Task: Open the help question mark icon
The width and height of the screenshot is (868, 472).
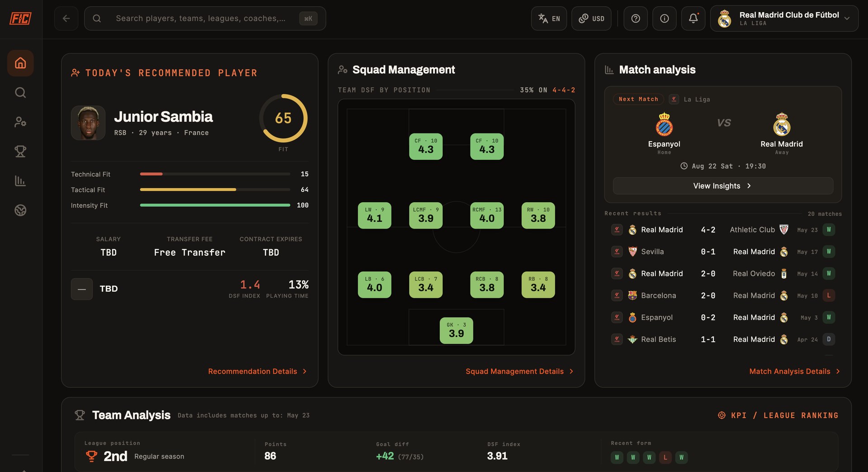Action: pos(636,19)
